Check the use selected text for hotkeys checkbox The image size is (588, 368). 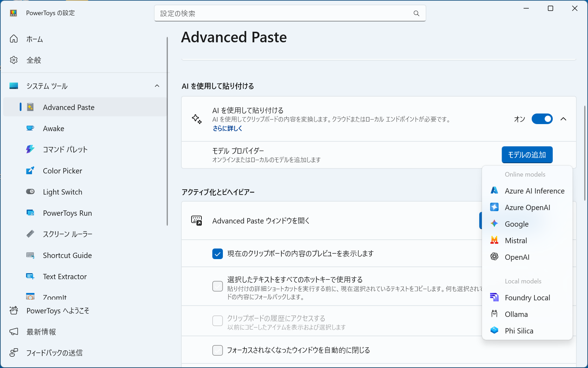pos(218,286)
